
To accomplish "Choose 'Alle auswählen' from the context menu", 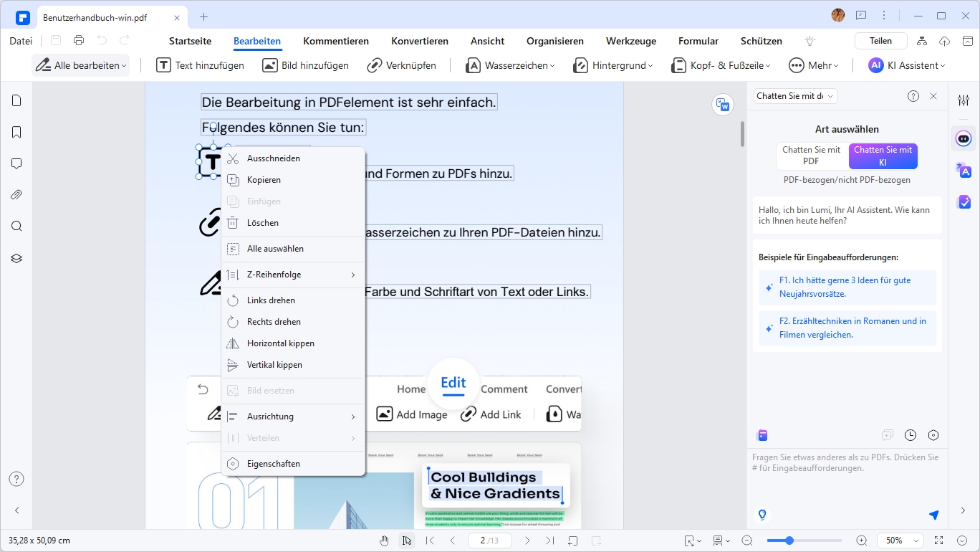I will pos(293,249).
